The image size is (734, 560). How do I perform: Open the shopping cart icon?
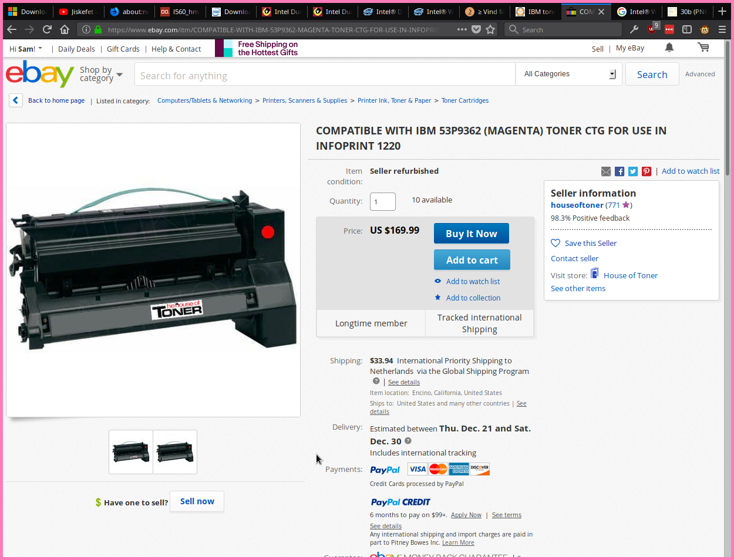pos(703,48)
